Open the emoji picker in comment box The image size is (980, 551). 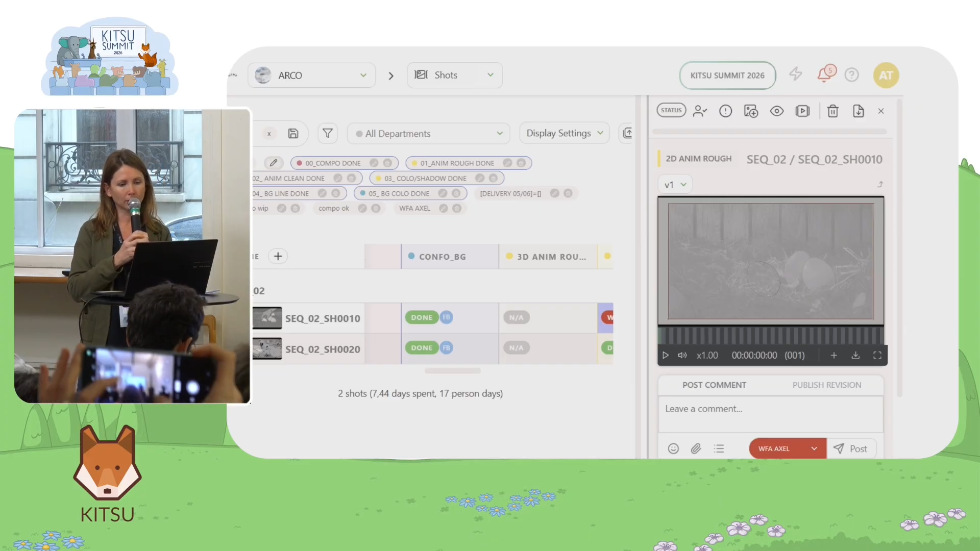coord(673,448)
